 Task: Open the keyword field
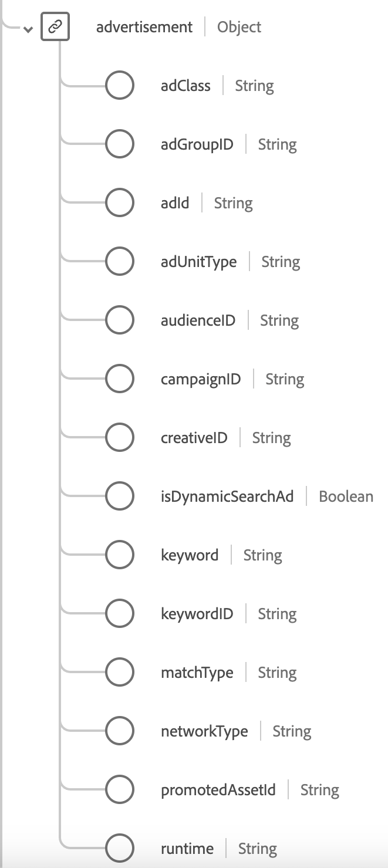click(190, 555)
